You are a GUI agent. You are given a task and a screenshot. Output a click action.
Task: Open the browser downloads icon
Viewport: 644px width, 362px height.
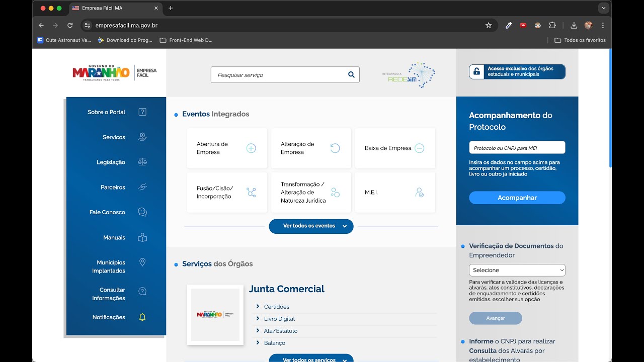click(x=574, y=25)
